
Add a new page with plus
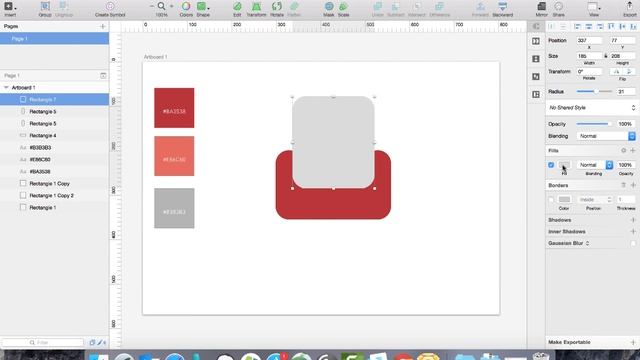pyautogui.click(x=102, y=27)
